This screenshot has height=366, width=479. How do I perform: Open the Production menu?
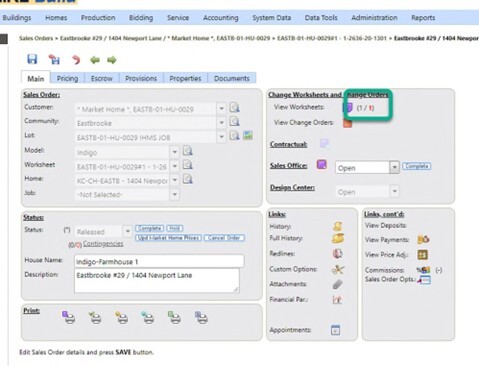(x=98, y=18)
